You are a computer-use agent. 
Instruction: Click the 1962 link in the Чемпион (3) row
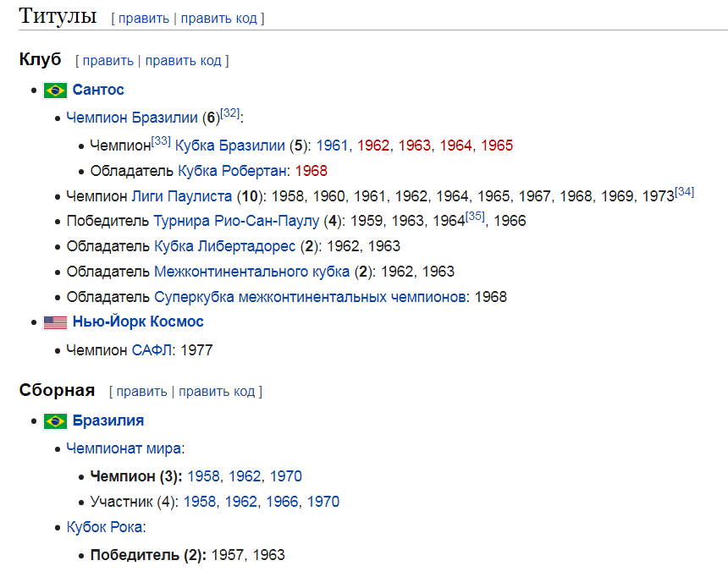pyautogui.click(x=245, y=476)
